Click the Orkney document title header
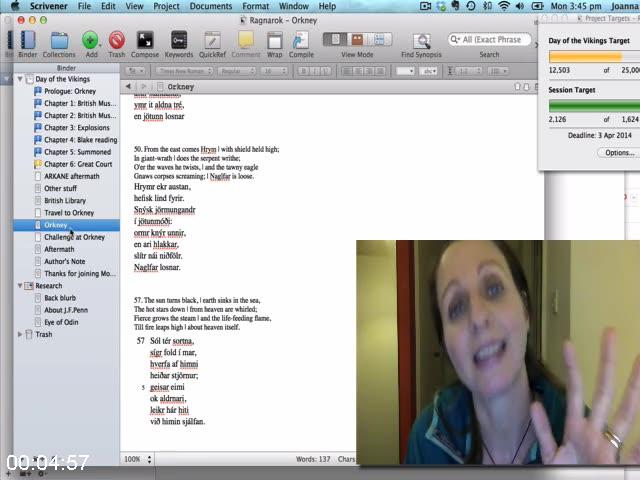 (x=180, y=87)
